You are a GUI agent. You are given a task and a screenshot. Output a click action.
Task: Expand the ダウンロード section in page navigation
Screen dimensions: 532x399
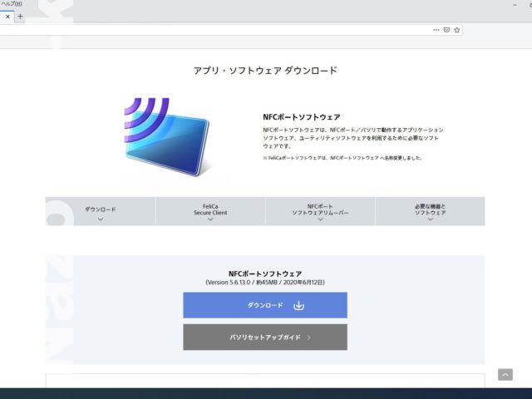tap(101, 211)
